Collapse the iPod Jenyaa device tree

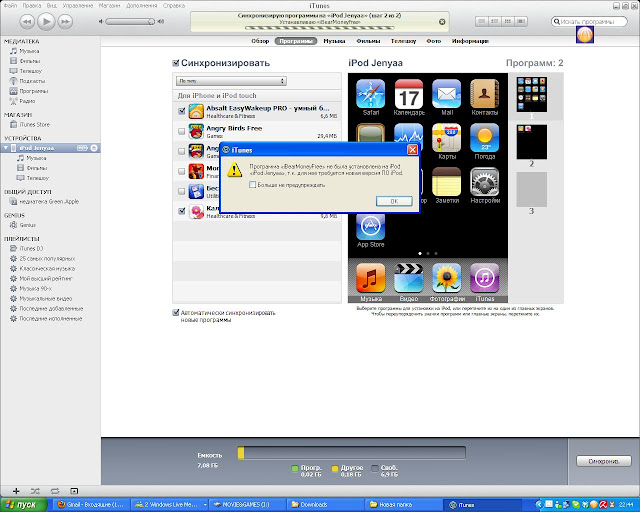5,148
